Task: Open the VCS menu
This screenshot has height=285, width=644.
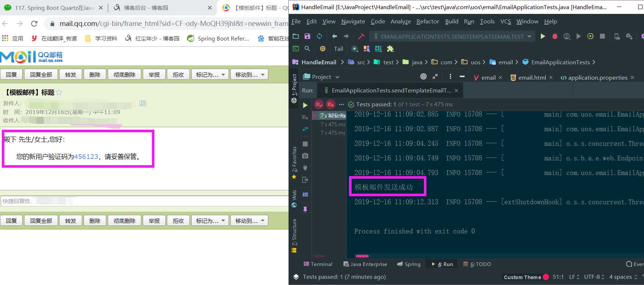Action: [506, 22]
